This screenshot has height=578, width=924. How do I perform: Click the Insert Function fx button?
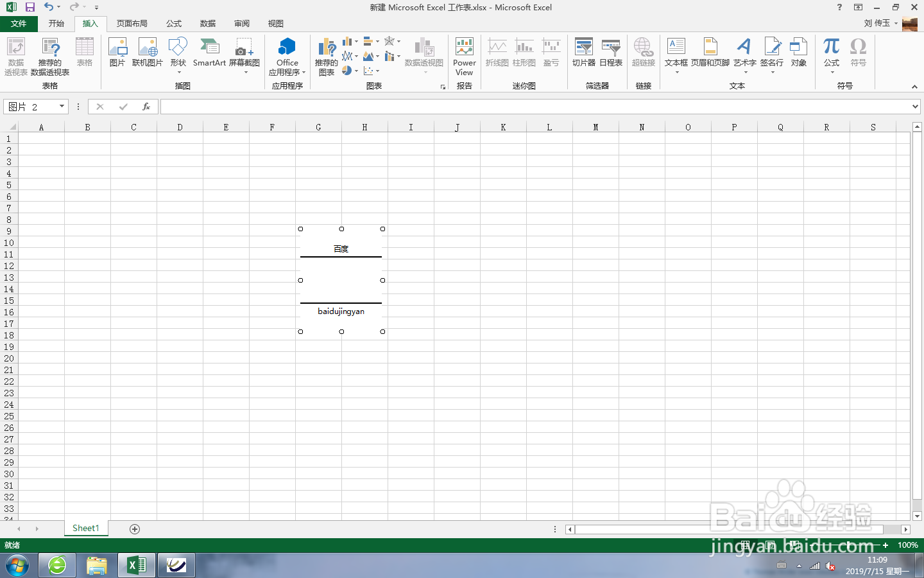tap(146, 107)
